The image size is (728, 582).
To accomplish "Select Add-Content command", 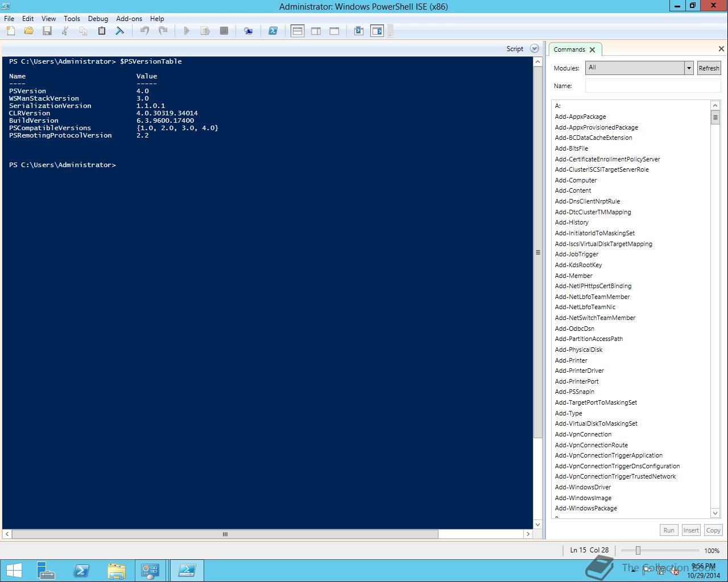I will click(573, 190).
